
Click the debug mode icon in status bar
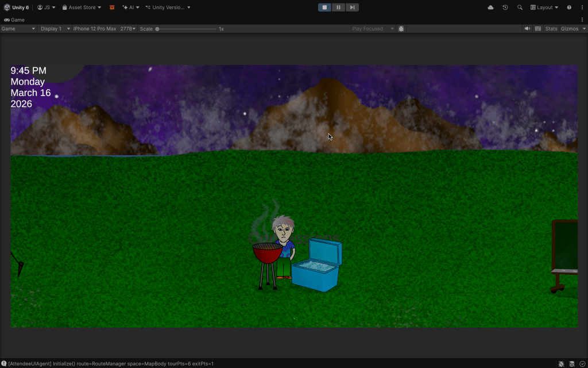pos(561,363)
